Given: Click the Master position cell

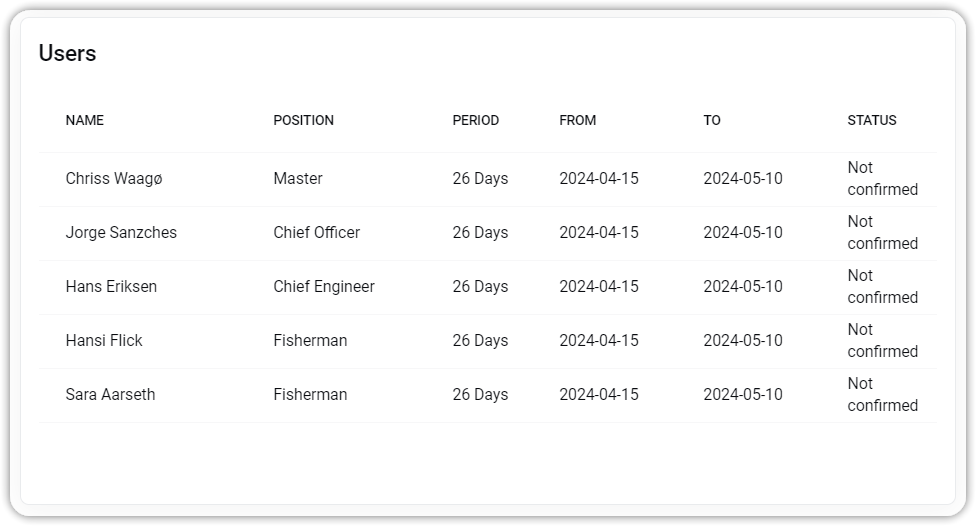Looking at the screenshot, I should pyautogui.click(x=298, y=179).
